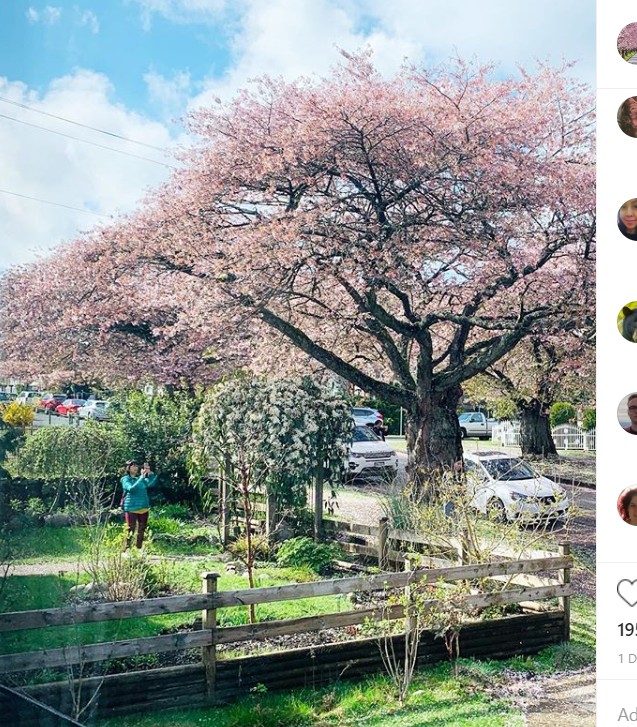Open the red-haired commenter's avatar
The width and height of the screenshot is (637, 727).
(627, 505)
